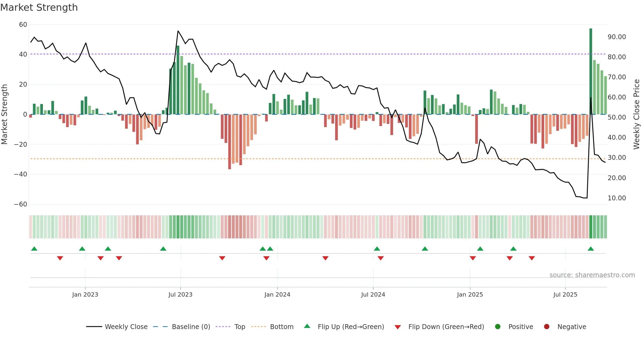
Task: Click the Flip Down triangle around April 2024
Action: point(325,258)
